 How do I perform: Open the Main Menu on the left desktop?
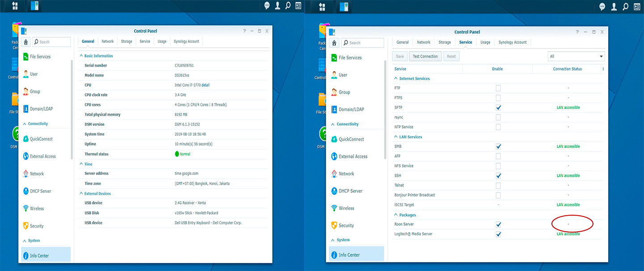tap(15, 6)
